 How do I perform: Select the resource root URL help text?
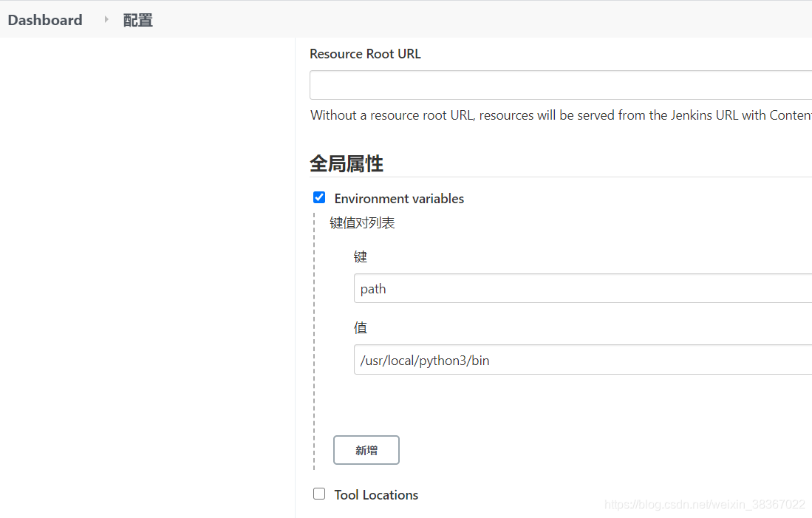[x=561, y=115]
